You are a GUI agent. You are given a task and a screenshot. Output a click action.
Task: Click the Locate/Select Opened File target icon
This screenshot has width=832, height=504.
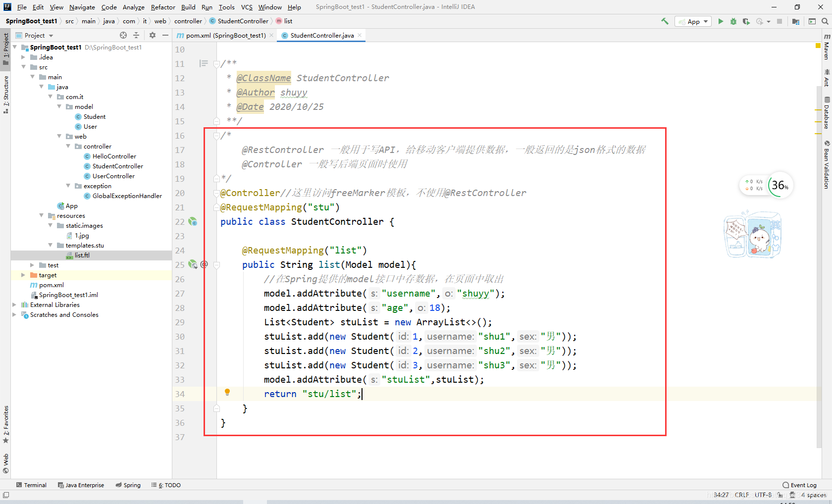[x=123, y=35]
